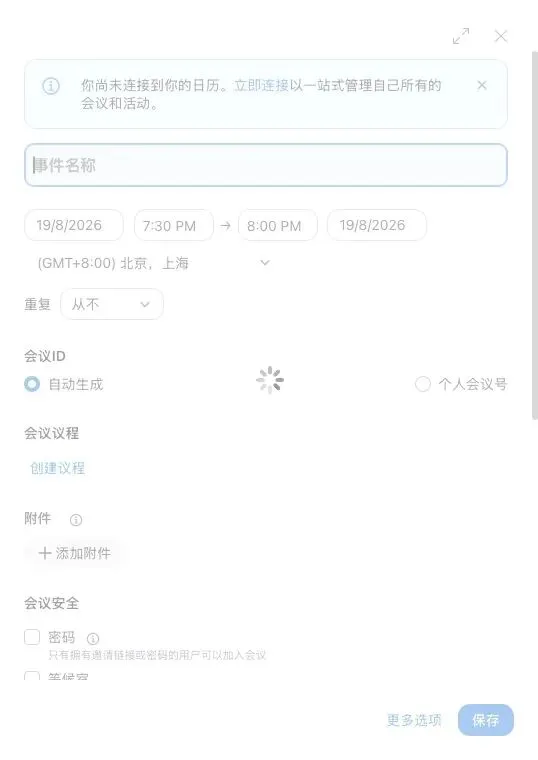Dismiss the calendar connection notice banner
The image size is (538, 760).
coord(482,85)
